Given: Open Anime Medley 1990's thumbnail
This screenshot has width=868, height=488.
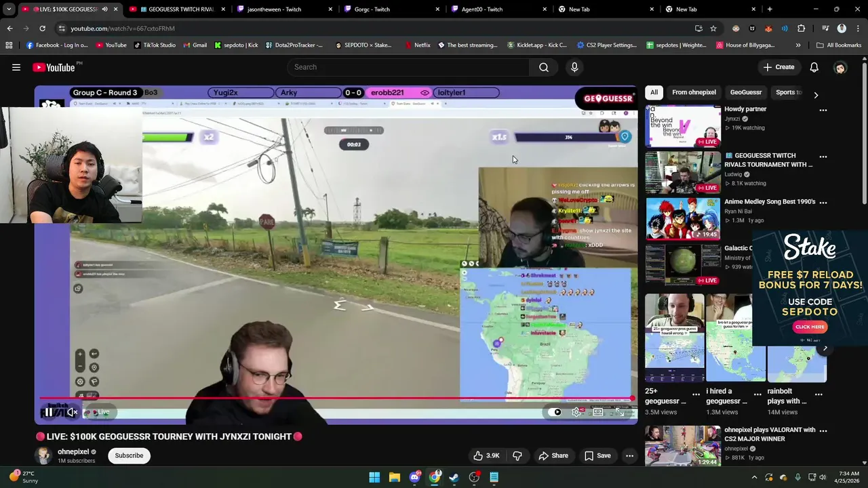Looking at the screenshot, I should pyautogui.click(x=683, y=218).
